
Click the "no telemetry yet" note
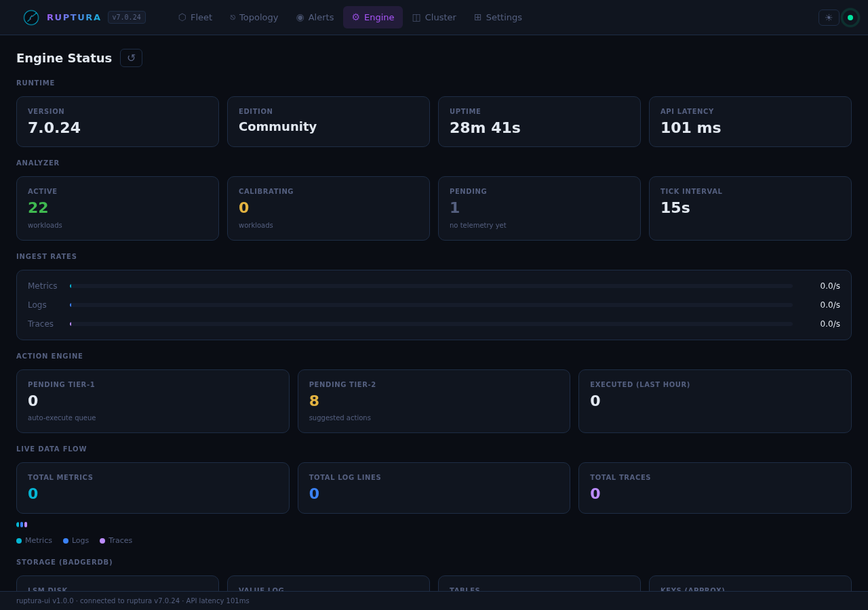click(477, 226)
